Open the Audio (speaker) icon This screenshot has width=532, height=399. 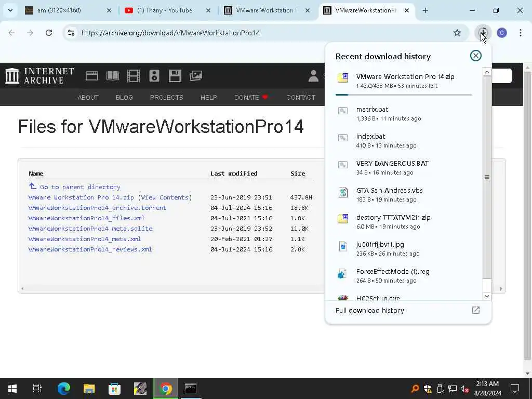(x=154, y=76)
